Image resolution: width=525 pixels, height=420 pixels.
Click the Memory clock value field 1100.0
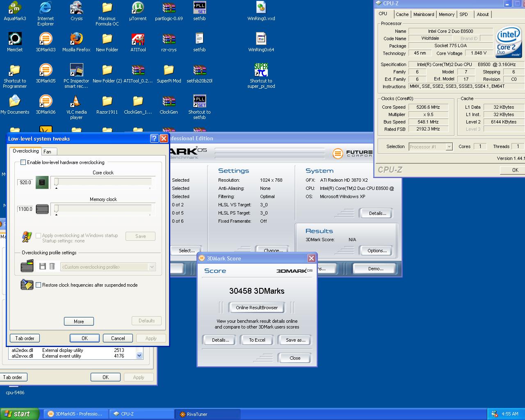point(25,209)
